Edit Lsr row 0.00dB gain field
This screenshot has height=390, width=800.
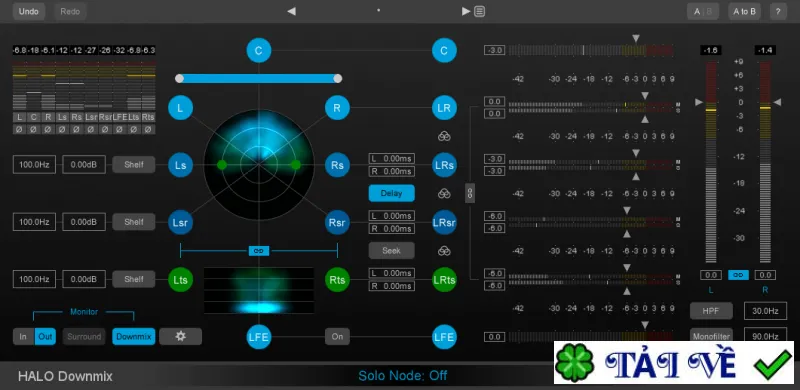(84, 222)
